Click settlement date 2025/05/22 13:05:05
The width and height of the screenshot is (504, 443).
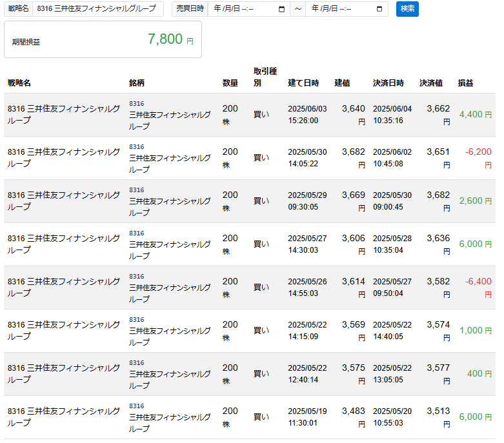point(392,374)
